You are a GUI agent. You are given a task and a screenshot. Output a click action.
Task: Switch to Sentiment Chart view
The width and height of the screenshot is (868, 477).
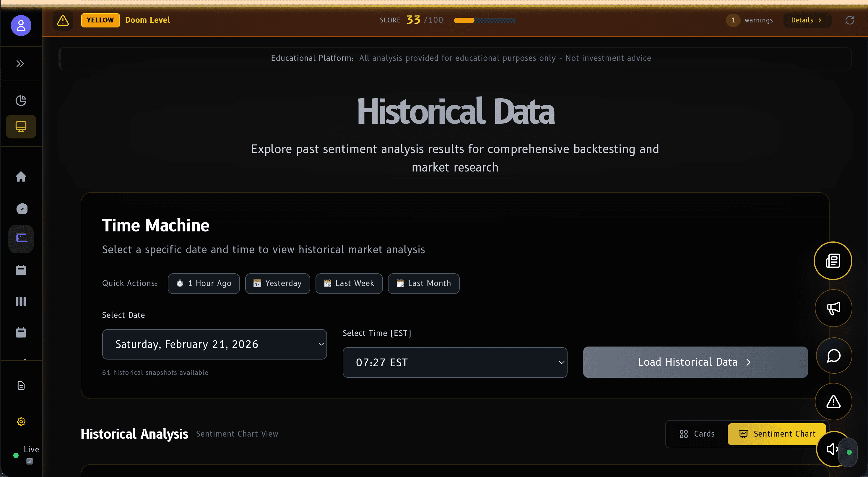point(776,434)
